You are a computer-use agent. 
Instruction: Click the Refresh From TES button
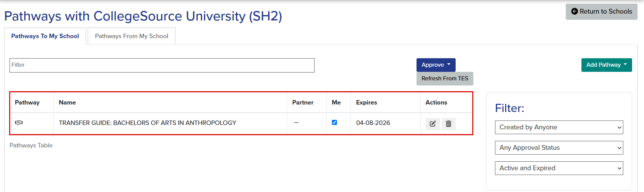point(445,78)
